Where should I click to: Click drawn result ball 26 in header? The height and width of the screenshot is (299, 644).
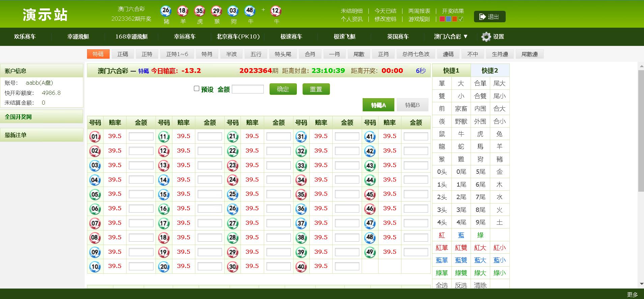166,11
